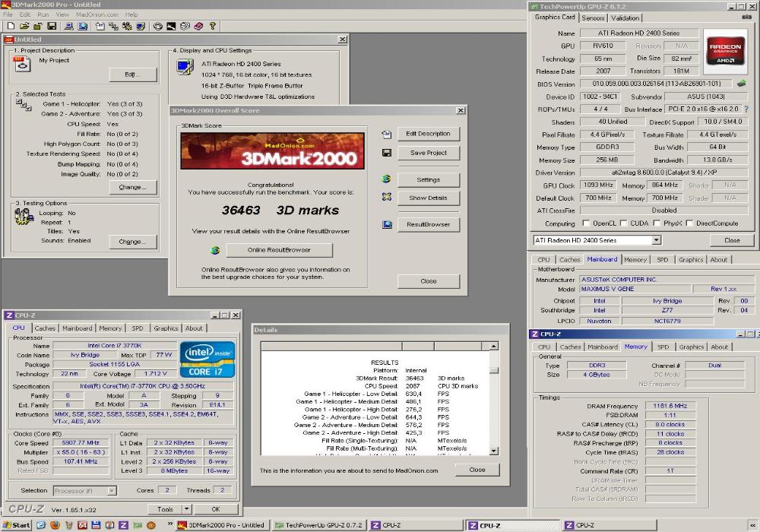Click the Windows Start button
The image size is (760, 532).
[x=17, y=525]
